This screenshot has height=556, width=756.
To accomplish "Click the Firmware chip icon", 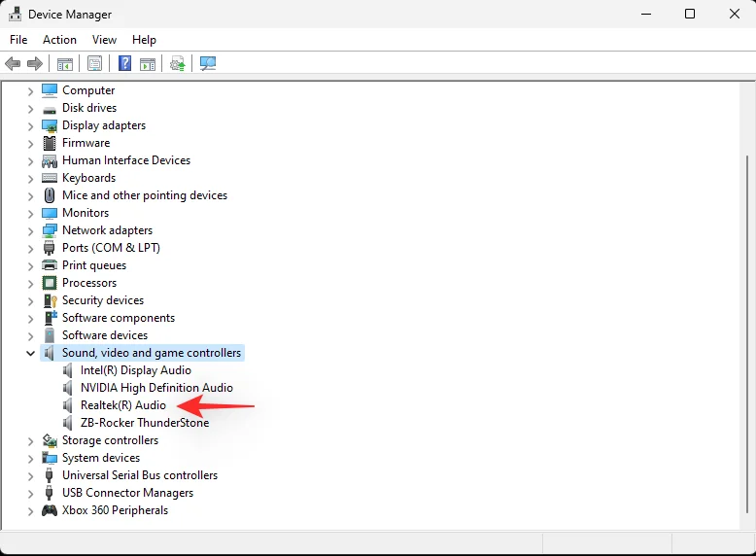I will click(x=50, y=143).
